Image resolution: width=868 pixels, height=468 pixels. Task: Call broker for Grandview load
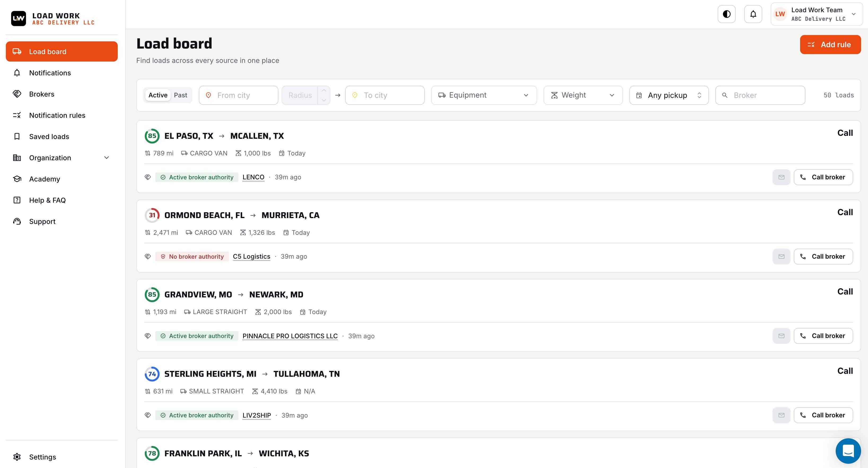click(823, 336)
